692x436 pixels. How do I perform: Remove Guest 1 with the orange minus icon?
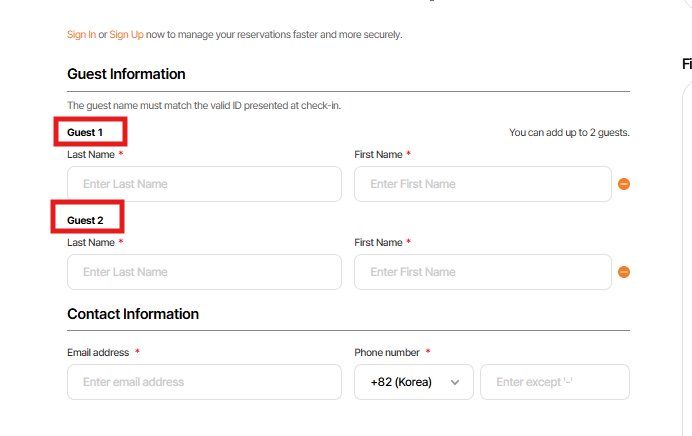(x=624, y=184)
